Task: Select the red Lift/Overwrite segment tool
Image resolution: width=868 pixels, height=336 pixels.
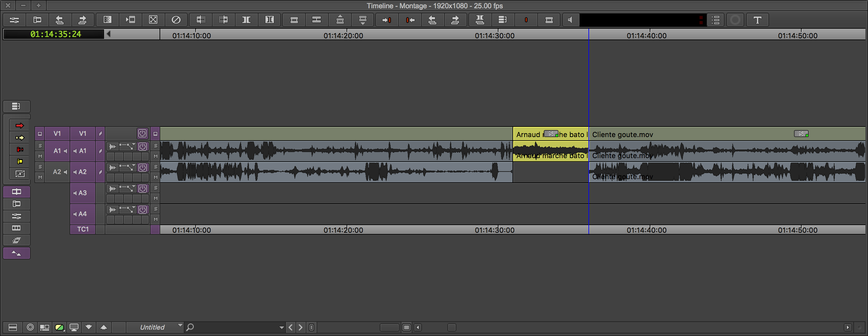Action: (19, 126)
